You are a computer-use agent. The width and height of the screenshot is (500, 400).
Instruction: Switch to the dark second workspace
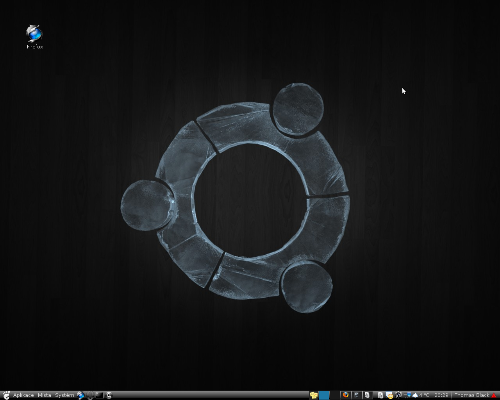[334, 395]
